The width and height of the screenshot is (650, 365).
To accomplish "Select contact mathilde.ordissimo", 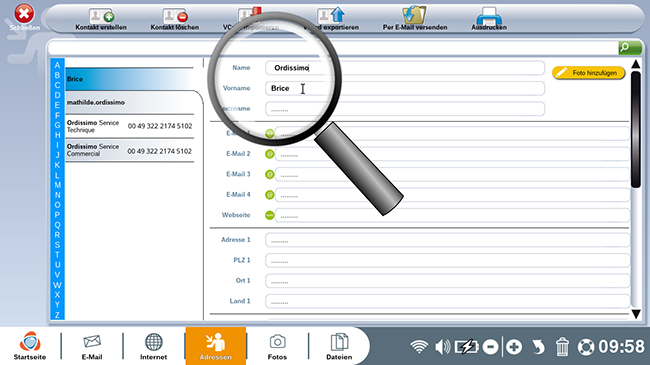I will click(x=129, y=102).
